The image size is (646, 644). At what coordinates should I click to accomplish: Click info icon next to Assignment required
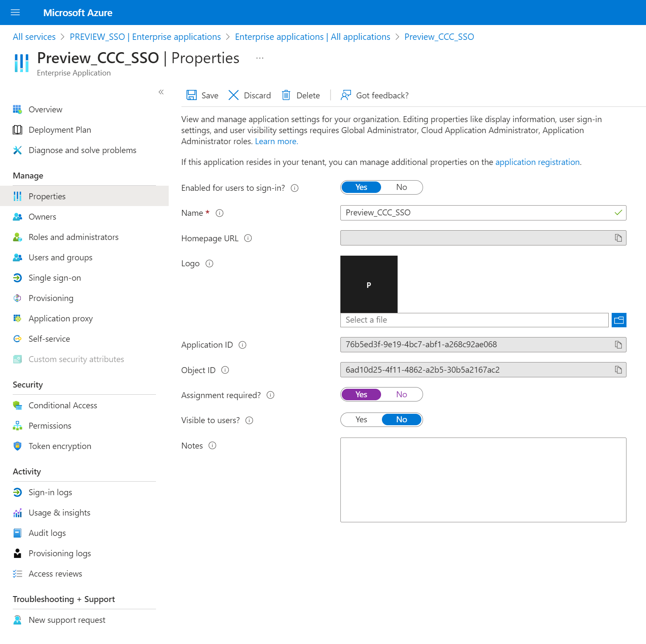pyautogui.click(x=270, y=395)
